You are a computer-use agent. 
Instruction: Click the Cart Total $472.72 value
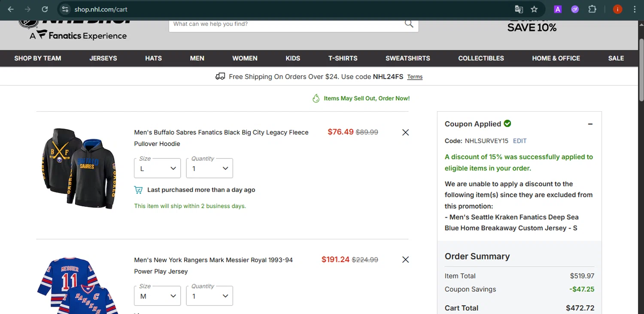pos(580,308)
